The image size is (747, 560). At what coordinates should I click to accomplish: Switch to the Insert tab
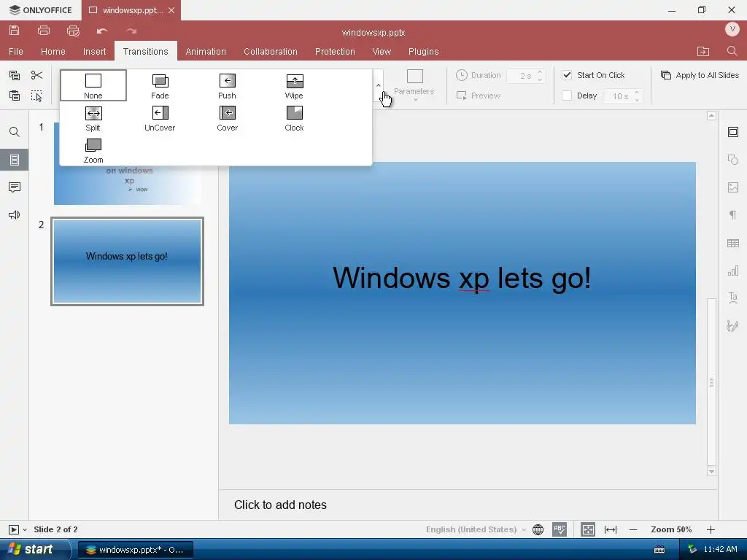[x=94, y=52]
